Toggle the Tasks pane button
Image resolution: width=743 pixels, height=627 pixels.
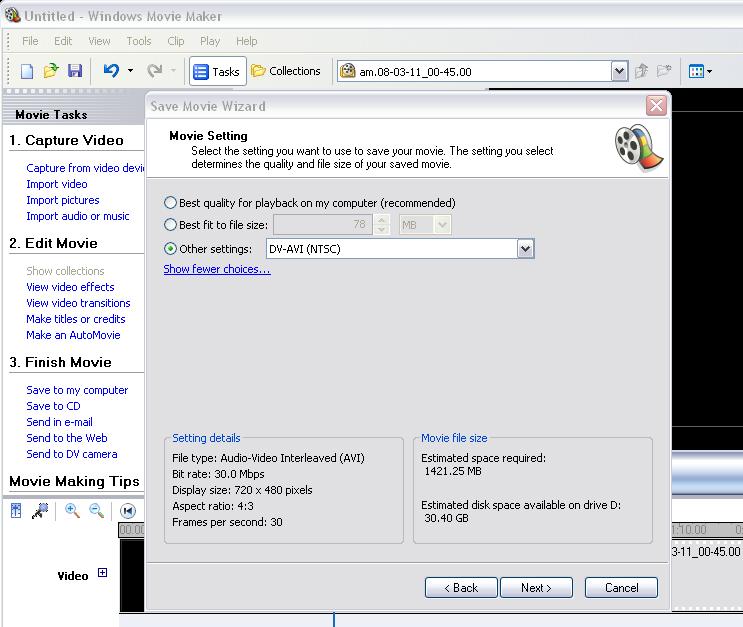tap(217, 72)
